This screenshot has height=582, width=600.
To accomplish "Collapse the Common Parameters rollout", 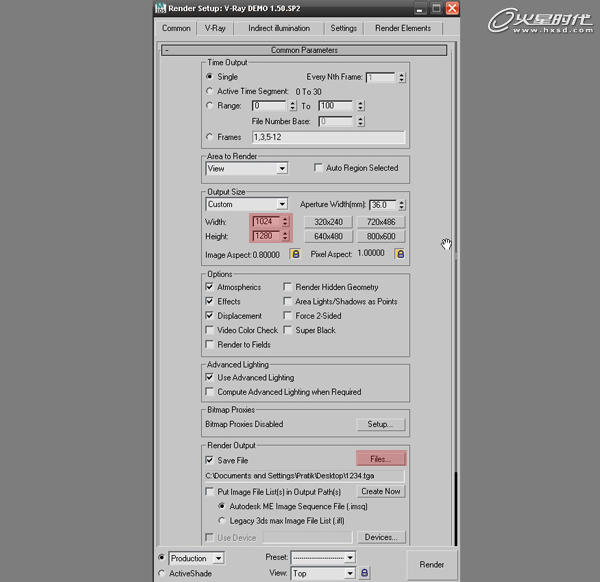I will tap(304, 50).
